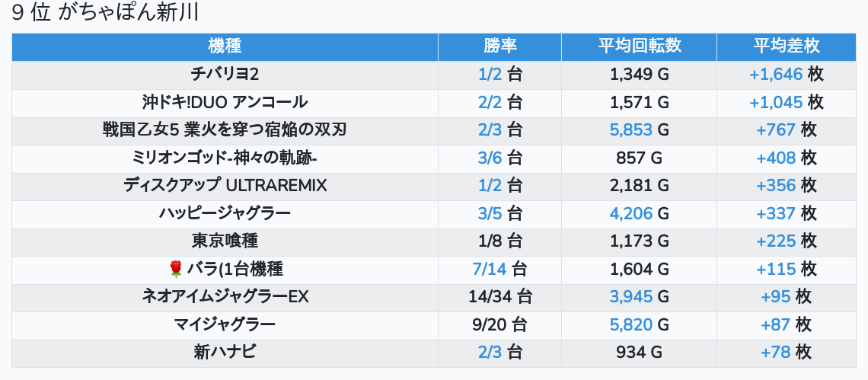Select the ネオアイムジャグラーEX machine name
Screen dimensions: 868x380
tap(225, 298)
